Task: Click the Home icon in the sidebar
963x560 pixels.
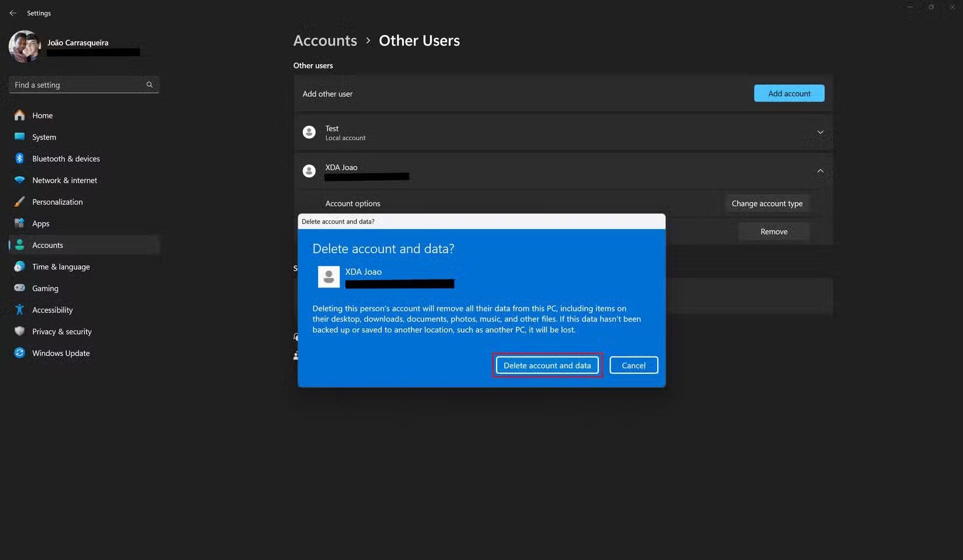Action: tap(19, 115)
